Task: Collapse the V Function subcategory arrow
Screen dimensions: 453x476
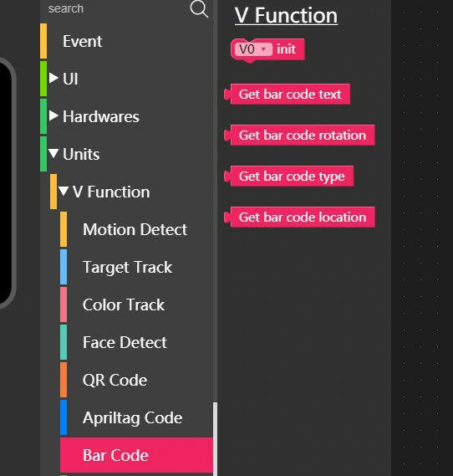Action: coord(64,191)
